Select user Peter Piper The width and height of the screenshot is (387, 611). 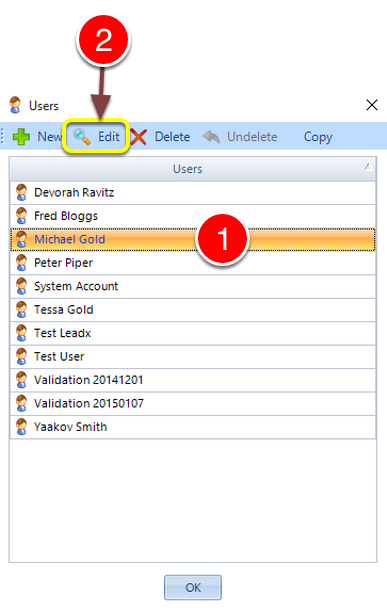click(193, 263)
